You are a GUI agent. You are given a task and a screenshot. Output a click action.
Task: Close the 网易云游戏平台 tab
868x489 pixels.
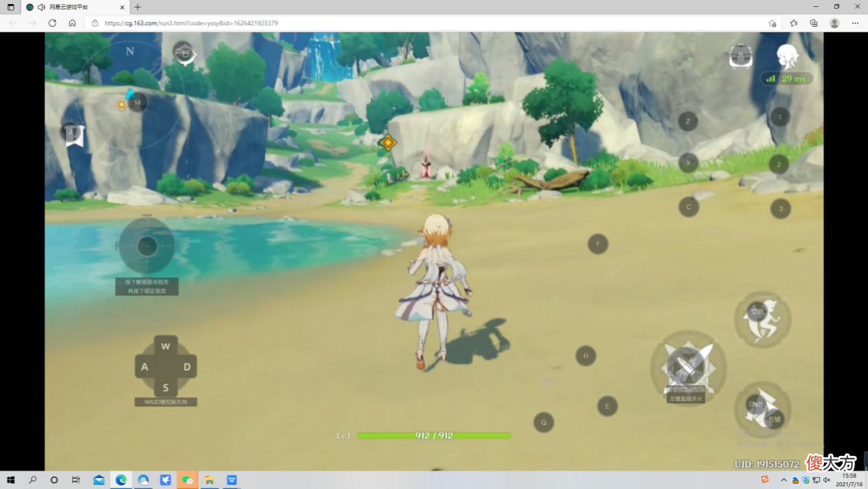(x=121, y=7)
